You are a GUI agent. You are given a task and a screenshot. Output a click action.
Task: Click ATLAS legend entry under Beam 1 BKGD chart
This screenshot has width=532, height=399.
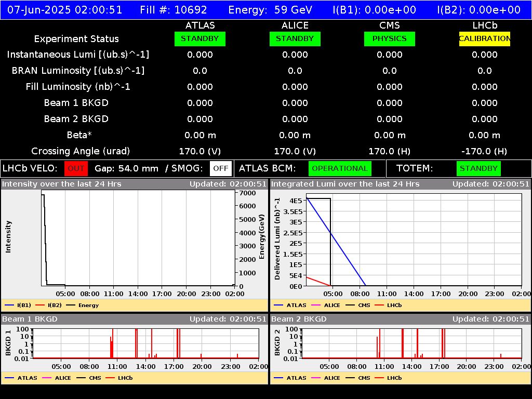pos(21,378)
